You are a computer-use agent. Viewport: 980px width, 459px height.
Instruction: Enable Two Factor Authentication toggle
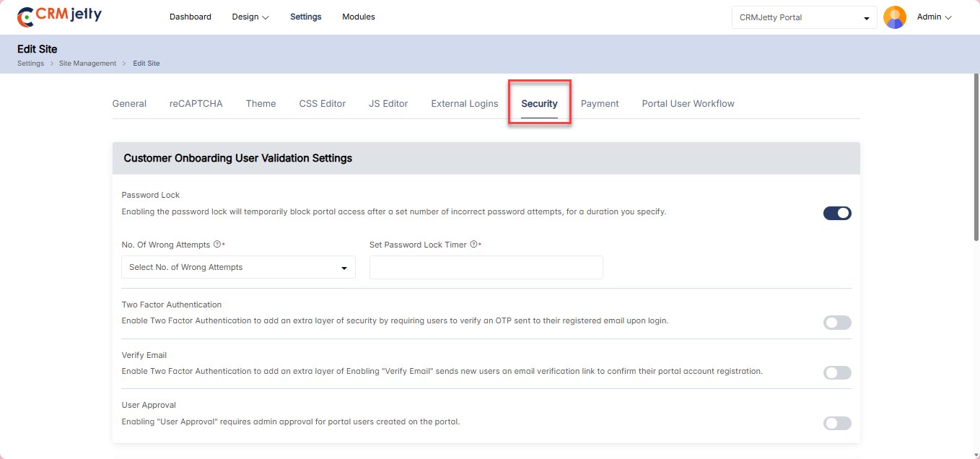pos(837,323)
